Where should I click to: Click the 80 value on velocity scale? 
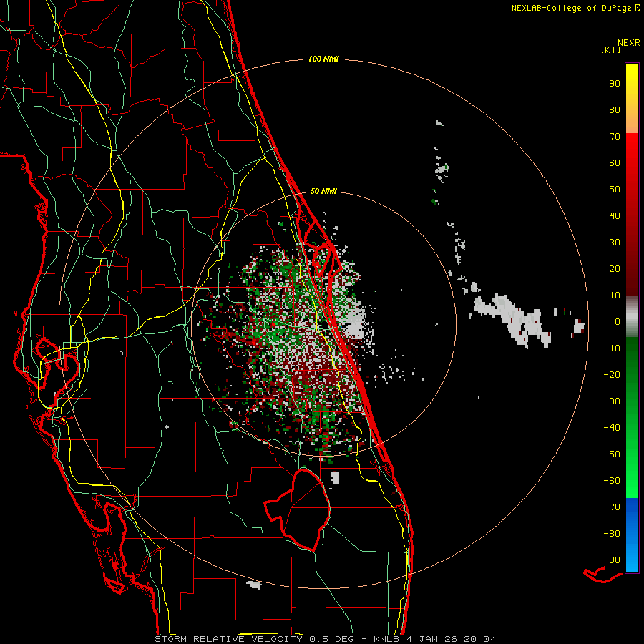pos(615,109)
